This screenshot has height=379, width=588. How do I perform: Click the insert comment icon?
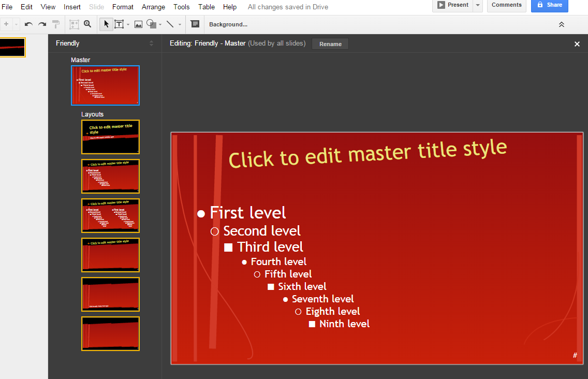(195, 24)
